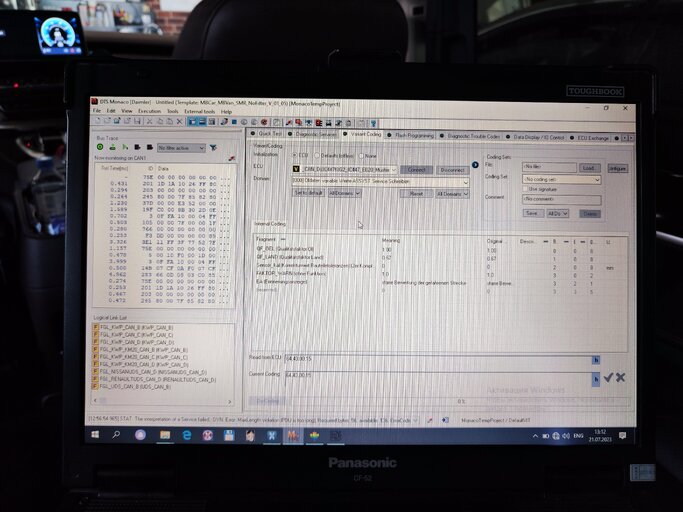
Task: Open the No filter active dropdown
Action: click(x=181, y=148)
